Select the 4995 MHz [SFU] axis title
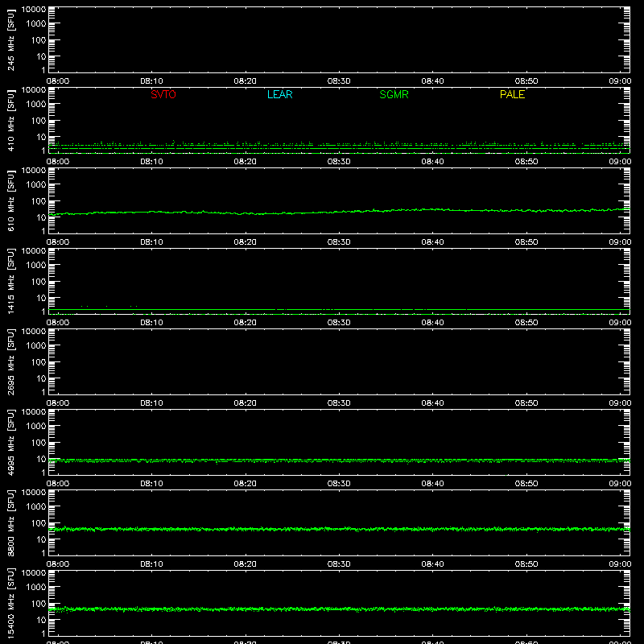The height and width of the screenshot is (644, 644). point(10,442)
